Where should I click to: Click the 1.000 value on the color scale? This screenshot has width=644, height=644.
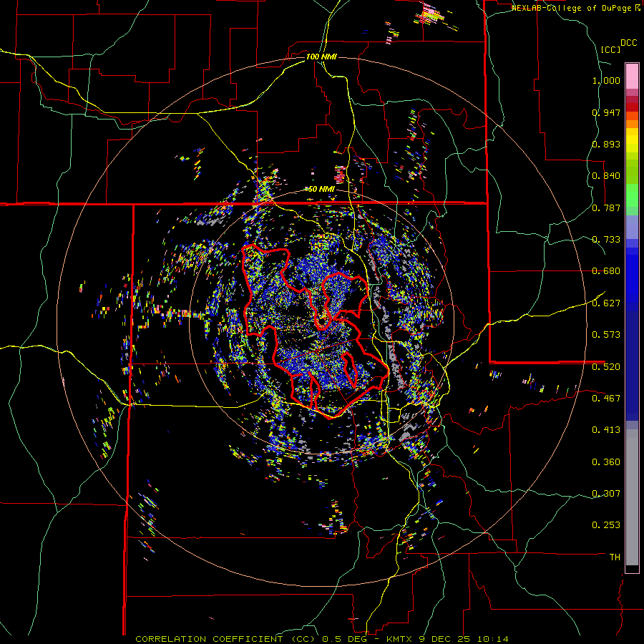606,80
